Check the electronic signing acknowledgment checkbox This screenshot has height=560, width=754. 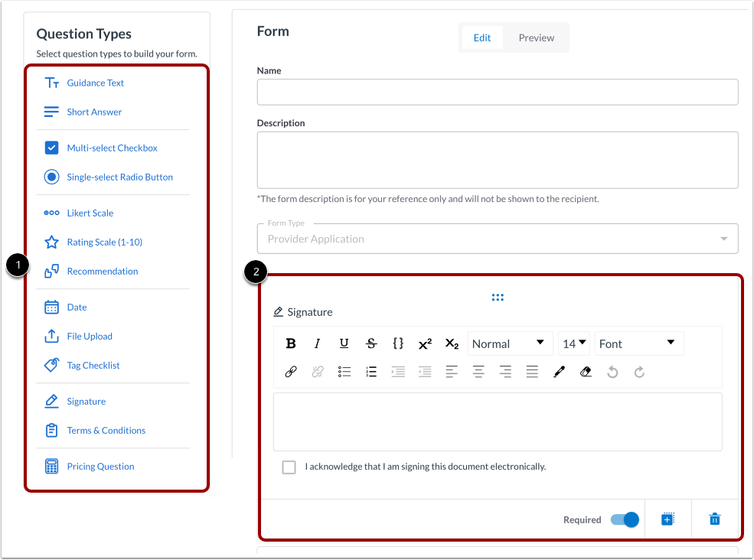[x=289, y=467]
